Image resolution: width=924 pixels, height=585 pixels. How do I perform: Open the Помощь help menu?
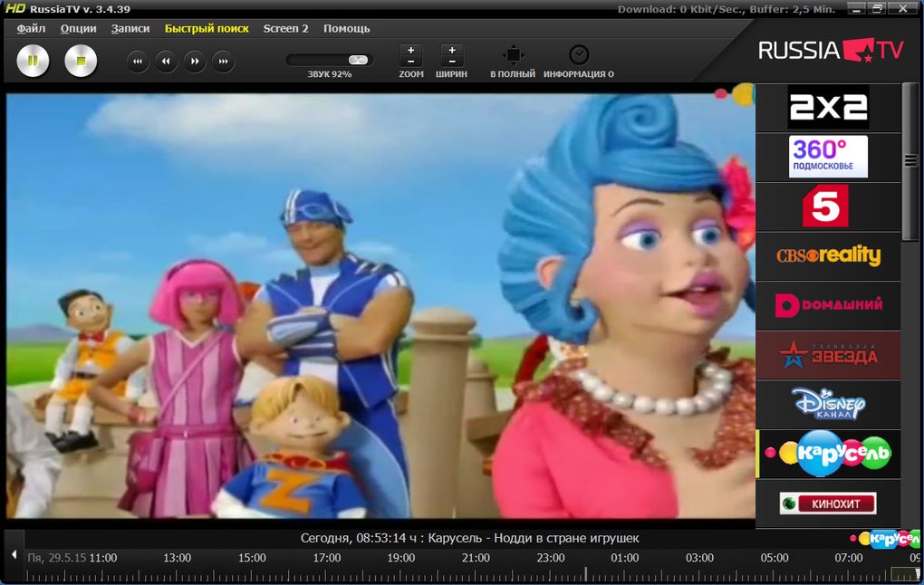click(x=346, y=28)
